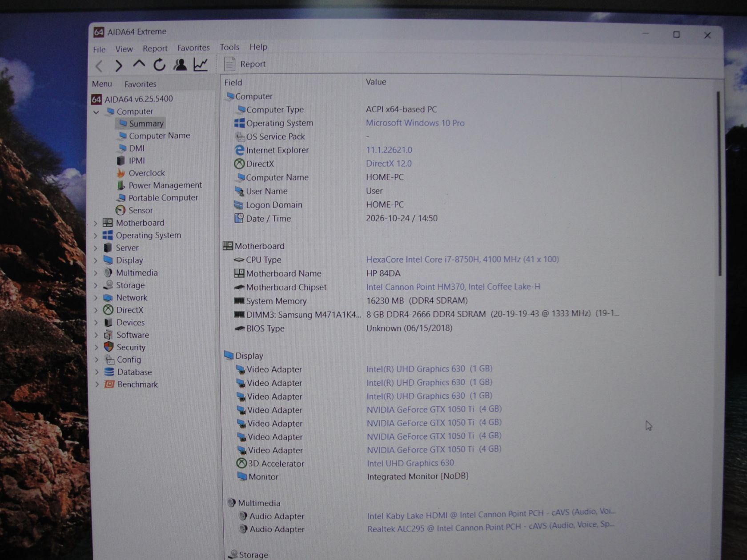Open the View menu
Screen dimensions: 747x560
(124, 49)
